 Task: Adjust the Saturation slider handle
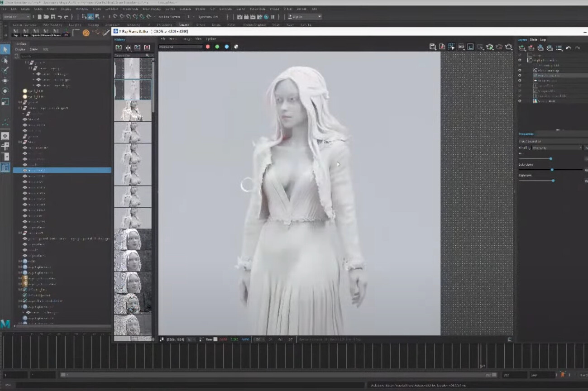click(x=552, y=170)
